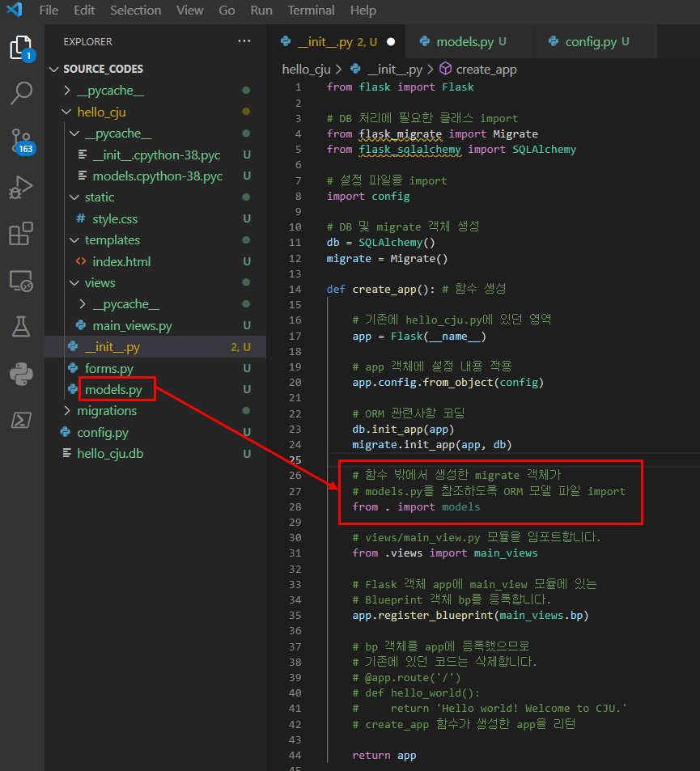Open Explorer's more actions ellipsis
This screenshot has height=771, width=700.
pyautogui.click(x=244, y=41)
